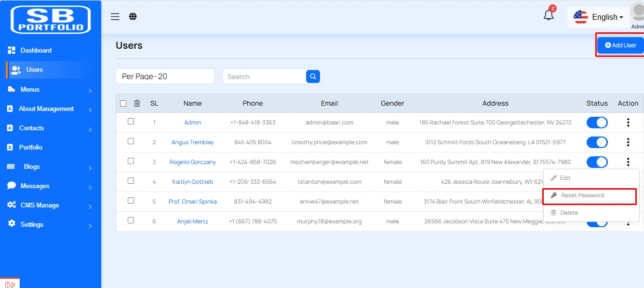Click the Add User button
Screen dimensions: 644x288
tap(620, 45)
